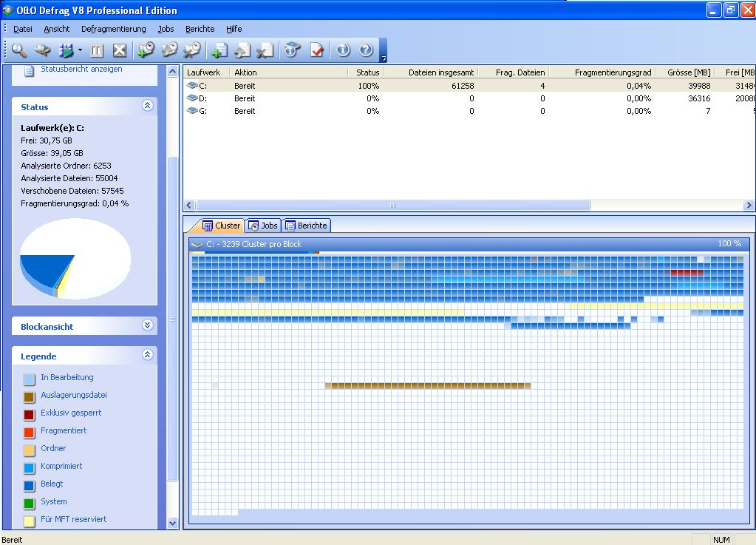Collapse the Legende panel
Viewport: 756px width, 545px height.
pos(147,355)
